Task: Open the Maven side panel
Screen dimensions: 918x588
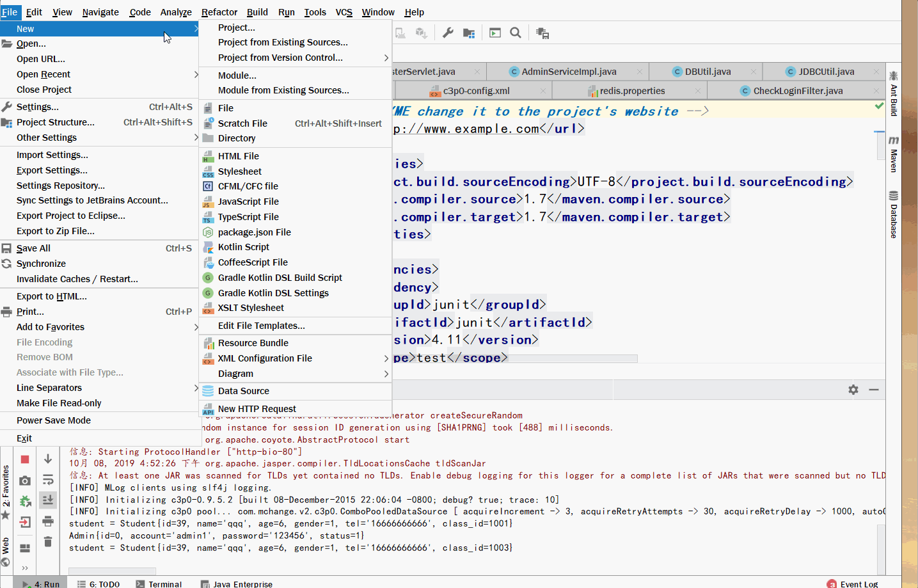Action: click(894, 154)
